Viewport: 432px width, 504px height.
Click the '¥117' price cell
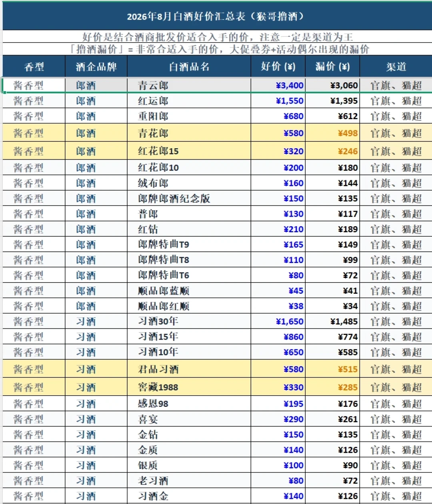click(332, 214)
